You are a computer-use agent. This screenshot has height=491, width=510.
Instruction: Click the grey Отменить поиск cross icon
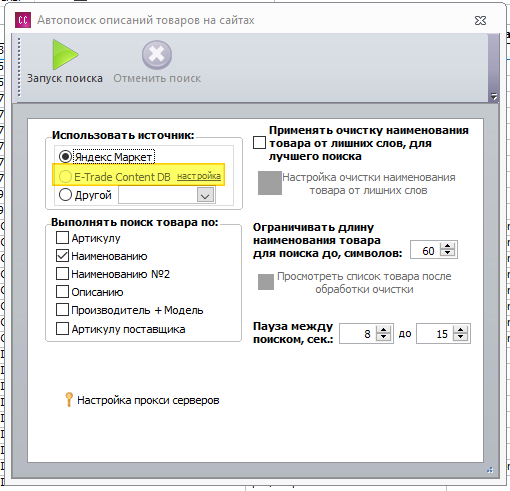coord(157,55)
